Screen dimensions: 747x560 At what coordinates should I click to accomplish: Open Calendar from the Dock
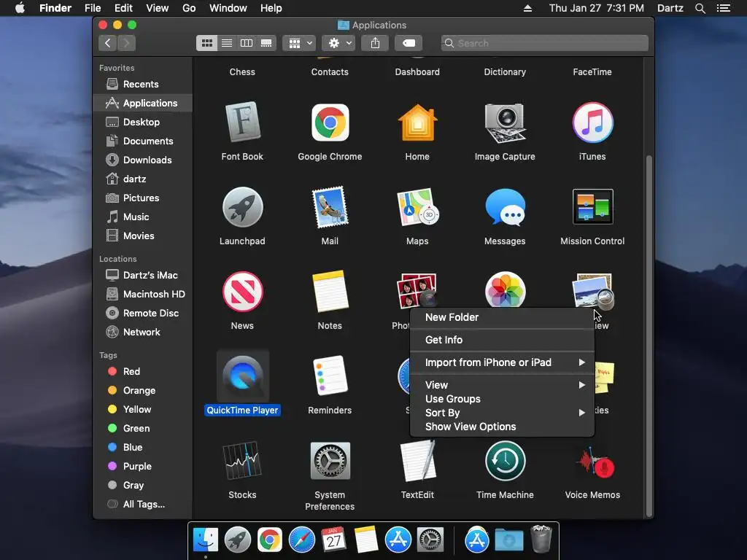click(x=333, y=540)
